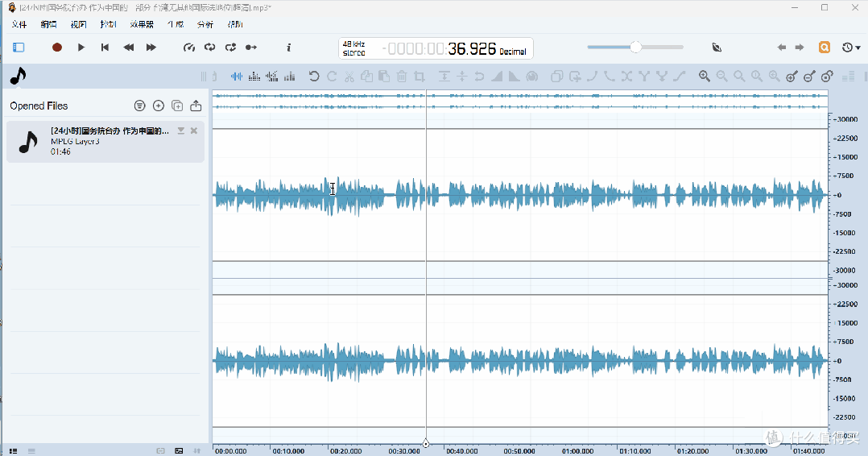868x456 pixels.
Task: Switch to waveform view mode
Action: [237, 77]
